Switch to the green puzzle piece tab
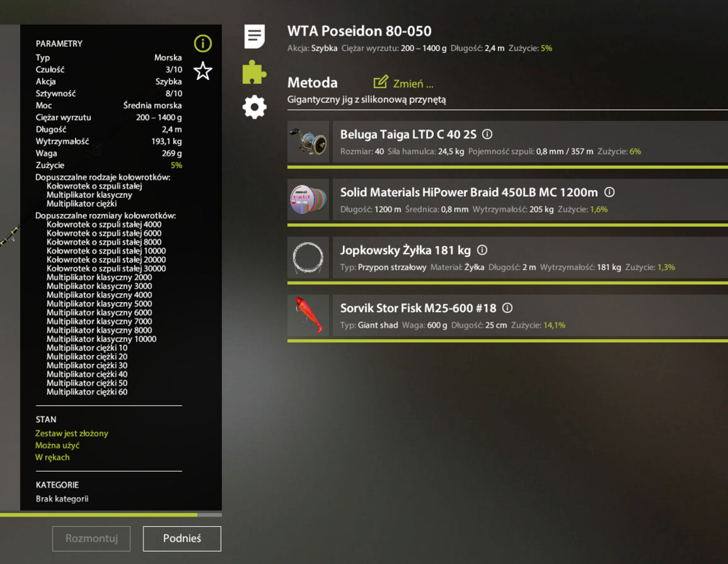 click(254, 72)
